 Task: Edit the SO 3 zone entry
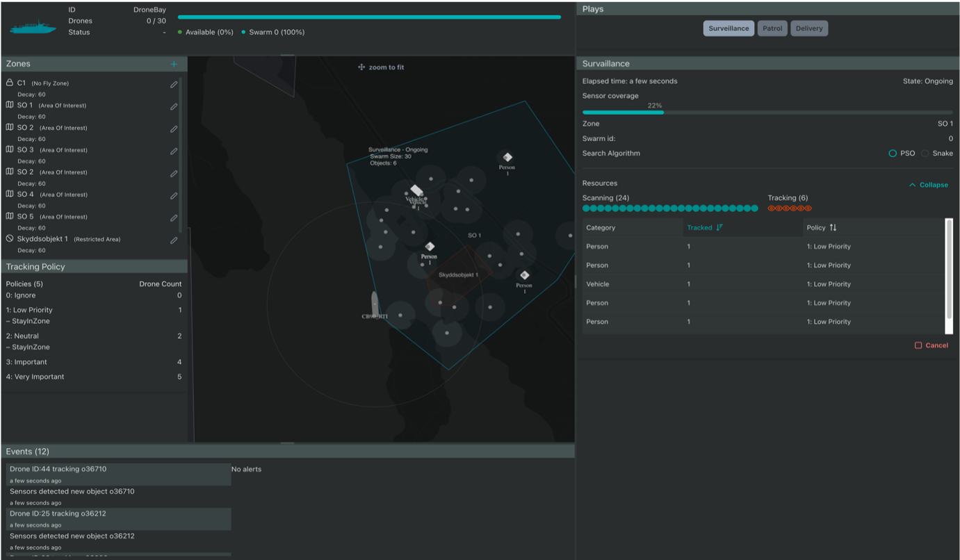point(174,151)
